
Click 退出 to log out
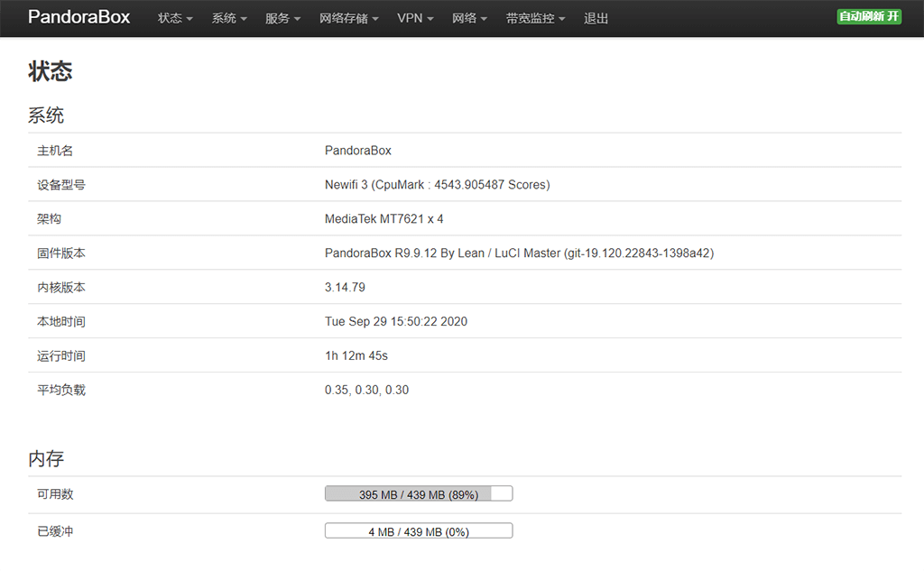coord(596,18)
